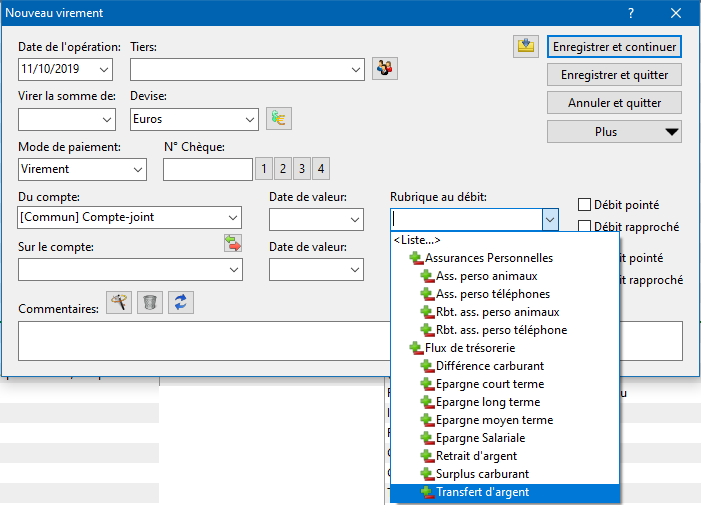
Task: Click cheque number button 3
Action: click(x=302, y=168)
